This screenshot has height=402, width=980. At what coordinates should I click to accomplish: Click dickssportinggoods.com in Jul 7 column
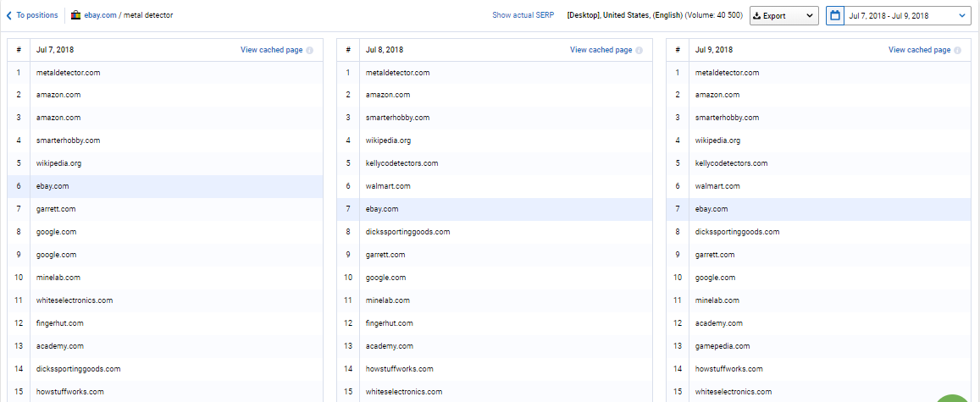(x=78, y=369)
